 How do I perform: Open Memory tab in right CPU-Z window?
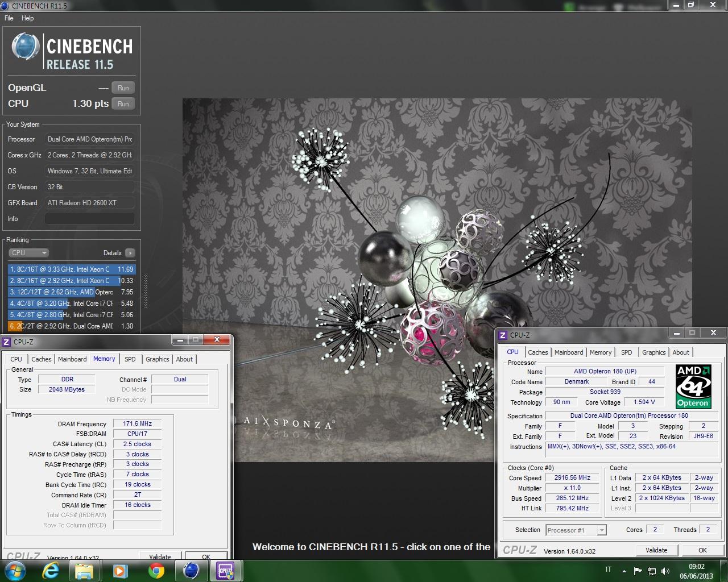coord(601,352)
